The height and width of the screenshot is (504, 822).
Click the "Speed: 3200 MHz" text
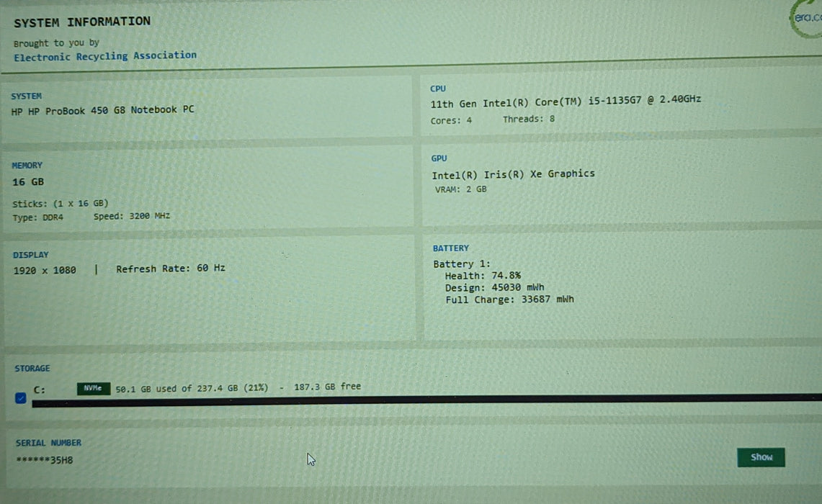click(132, 216)
